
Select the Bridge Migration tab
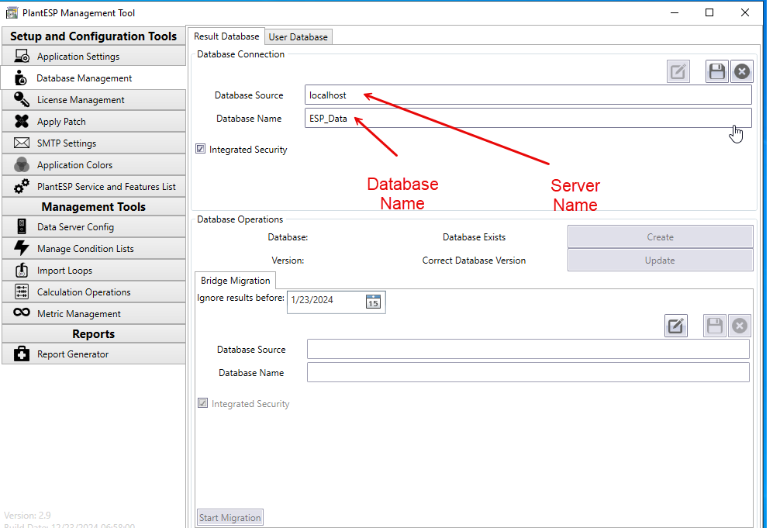coord(235,281)
